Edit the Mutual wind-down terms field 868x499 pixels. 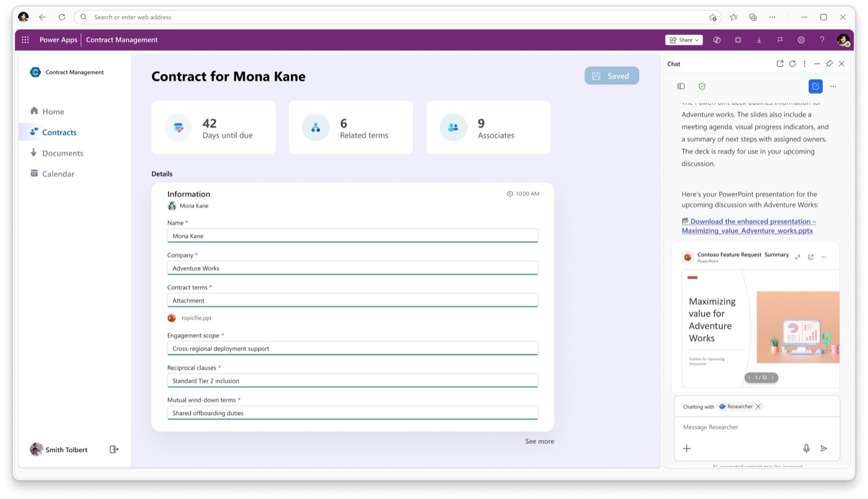[x=353, y=413]
